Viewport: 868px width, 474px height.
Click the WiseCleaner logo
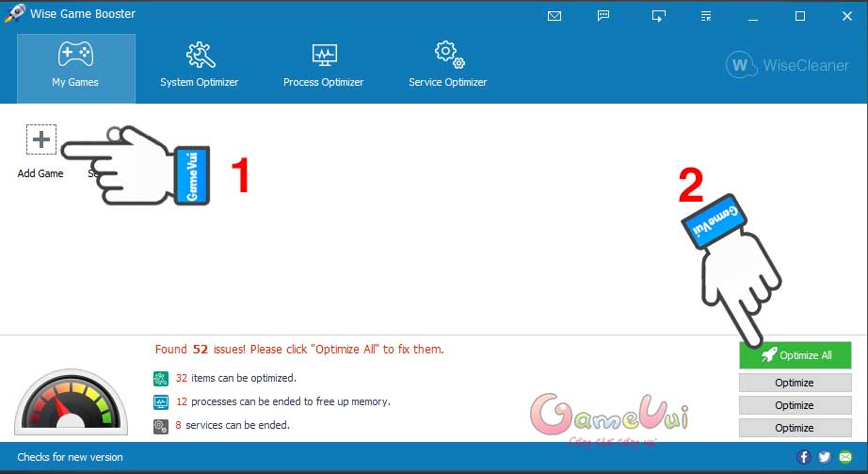[788, 66]
